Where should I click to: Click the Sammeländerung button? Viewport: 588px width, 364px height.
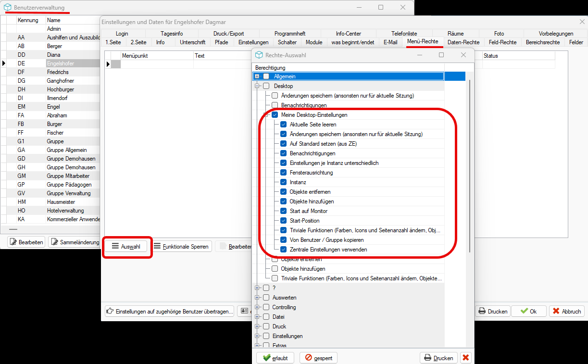pos(75,242)
